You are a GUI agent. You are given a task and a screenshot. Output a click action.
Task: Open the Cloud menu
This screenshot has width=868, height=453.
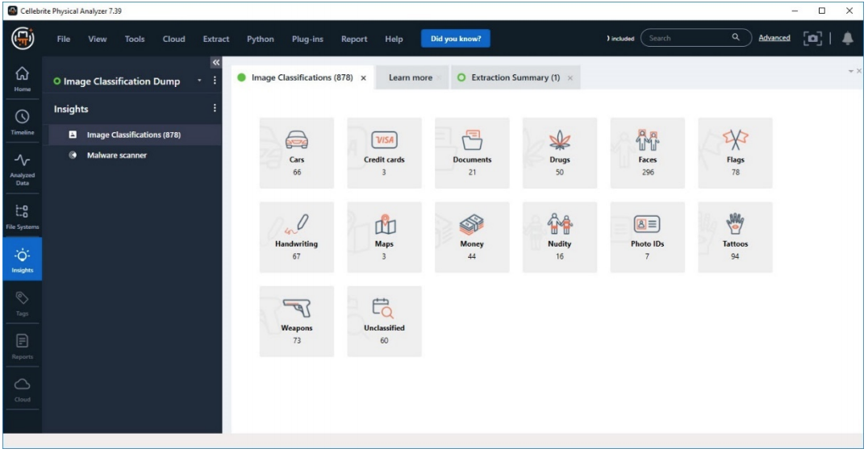(173, 39)
